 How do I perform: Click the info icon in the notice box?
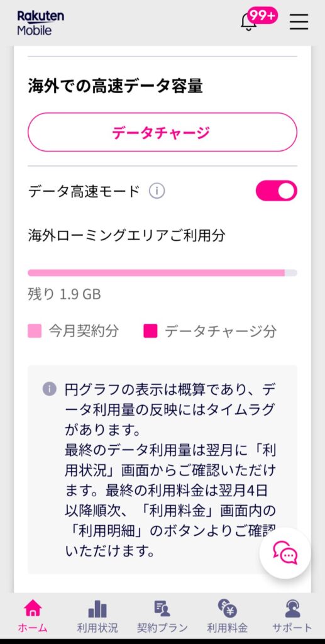[x=49, y=389]
